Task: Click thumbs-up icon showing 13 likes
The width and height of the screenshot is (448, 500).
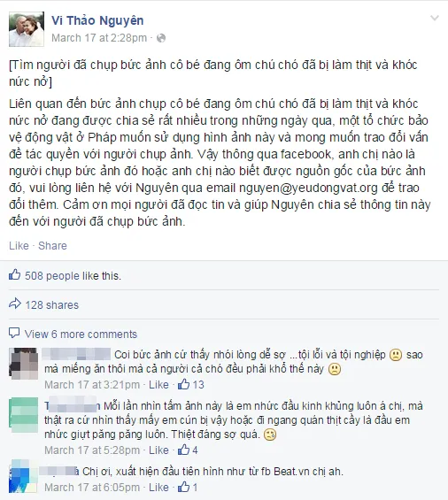Action: coord(184,384)
